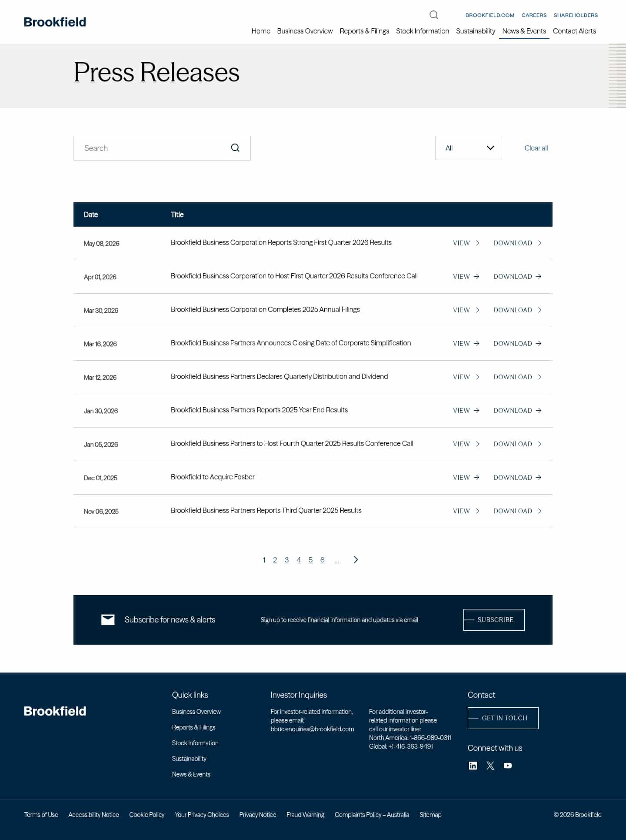626x840 pixels.
Task: View the Brookfield to Acquire Fosber release
Action: [x=466, y=478]
